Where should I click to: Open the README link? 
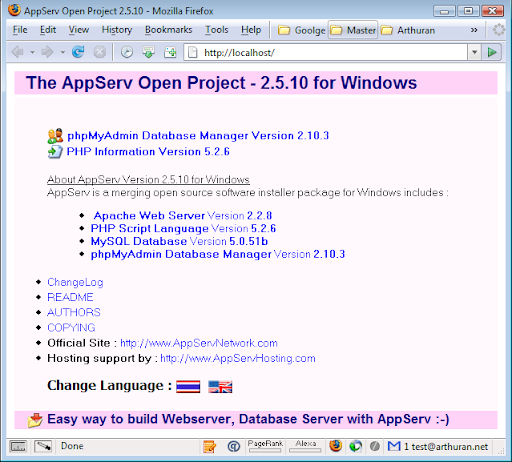(70, 297)
